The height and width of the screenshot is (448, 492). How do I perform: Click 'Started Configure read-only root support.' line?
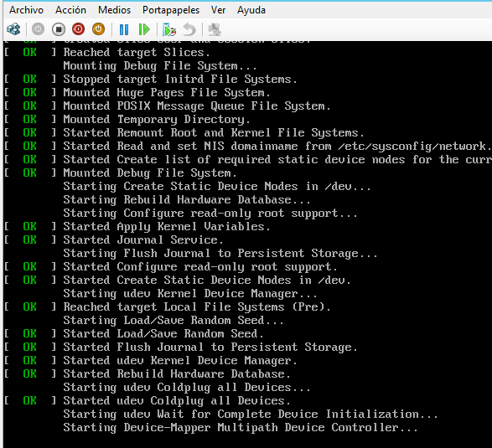[200, 267]
